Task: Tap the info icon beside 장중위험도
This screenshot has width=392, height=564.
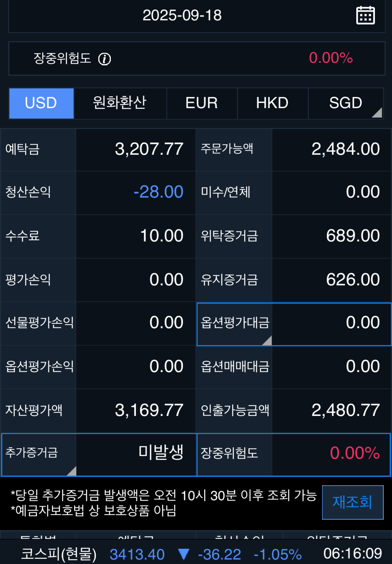Action: pyautogui.click(x=104, y=59)
